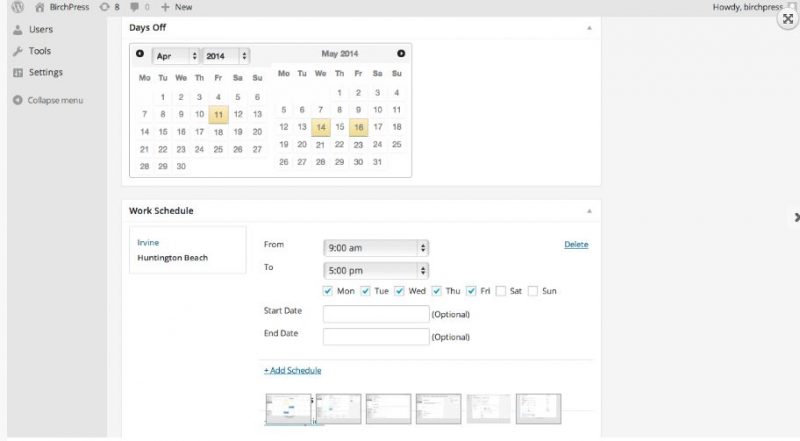Click the Users icon in the sidebar
The image size is (800, 441).
[18, 30]
